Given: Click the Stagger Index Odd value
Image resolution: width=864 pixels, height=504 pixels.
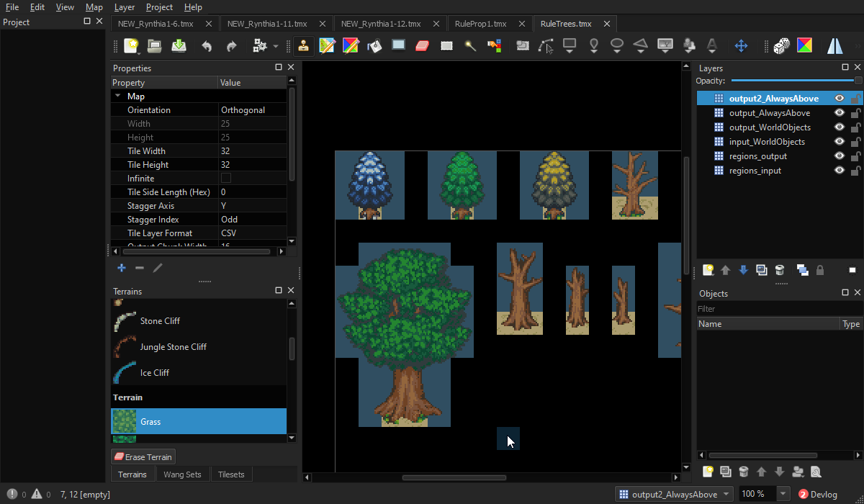Looking at the screenshot, I should (252, 220).
